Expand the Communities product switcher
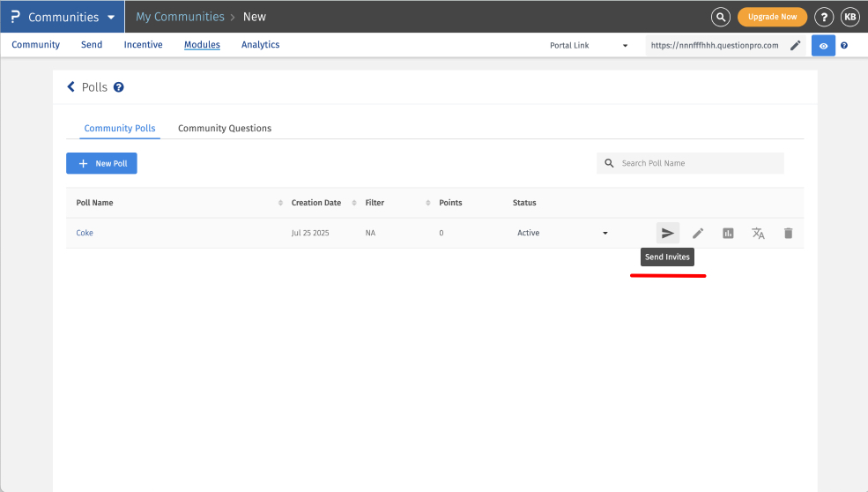This screenshot has width=868, height=492. pyautogui.click(x=109, y=17)
